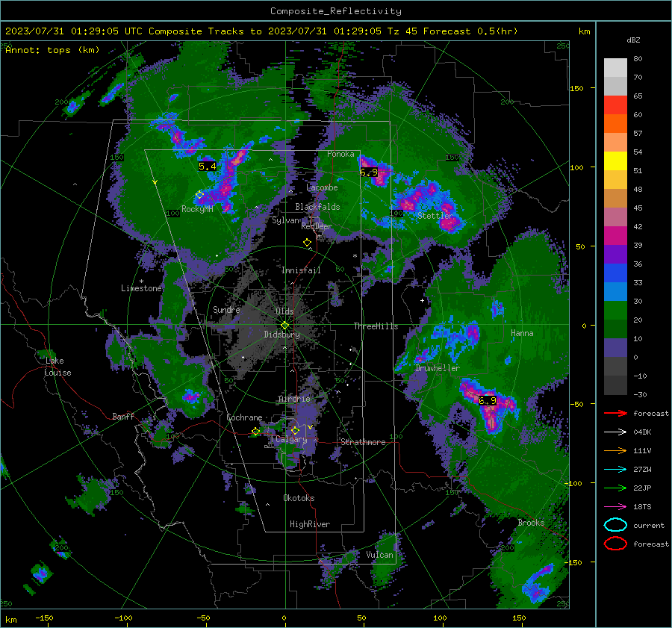The image size is (672, 628).
Task: Select the Strathmore city label
Action: click(x=363, y=442)
